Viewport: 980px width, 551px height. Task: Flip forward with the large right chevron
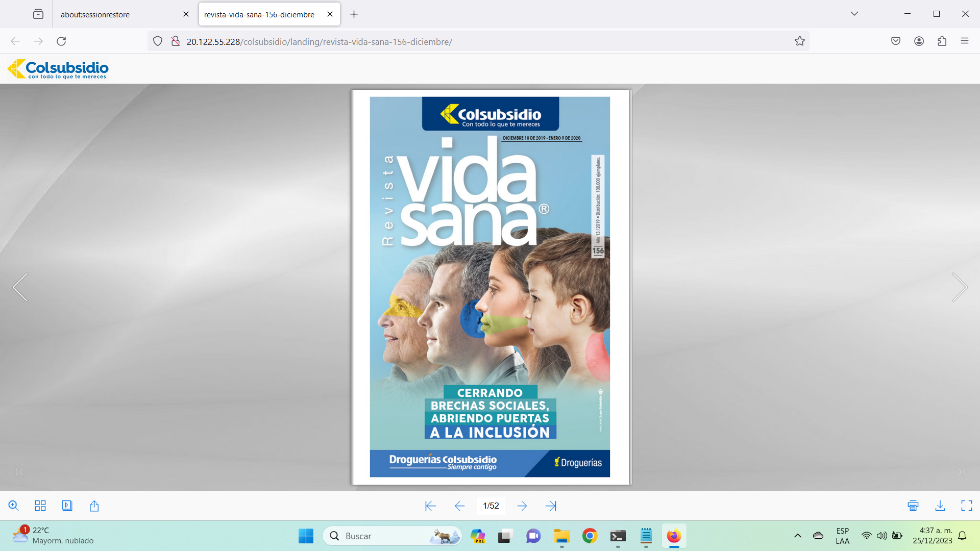tap(959, 287)
